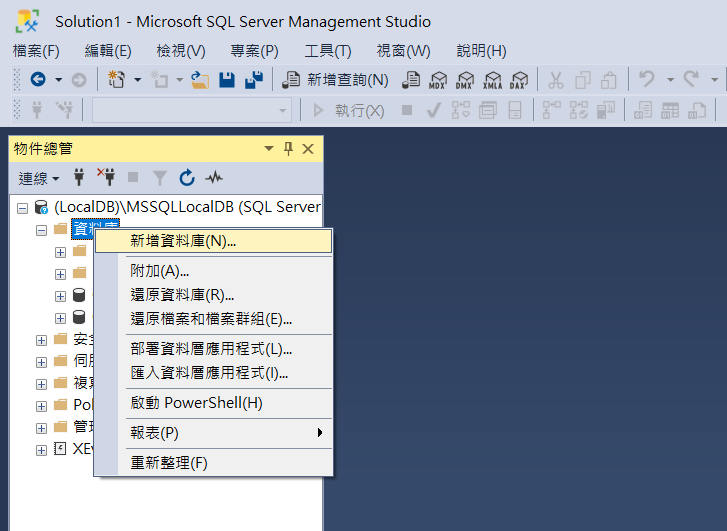Click the Save All icon
The width and height of the screenshot is (727, 531).
(x=254, y=80)
